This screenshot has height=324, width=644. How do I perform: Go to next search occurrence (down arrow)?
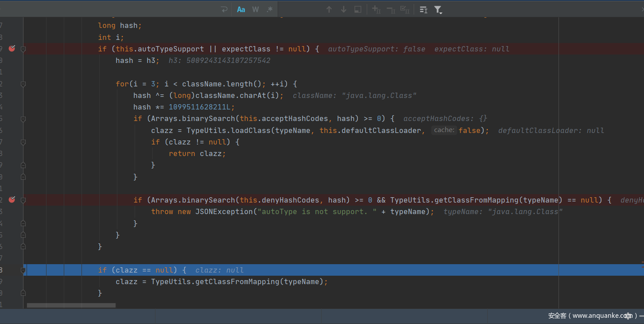click(x=343, y=9)
